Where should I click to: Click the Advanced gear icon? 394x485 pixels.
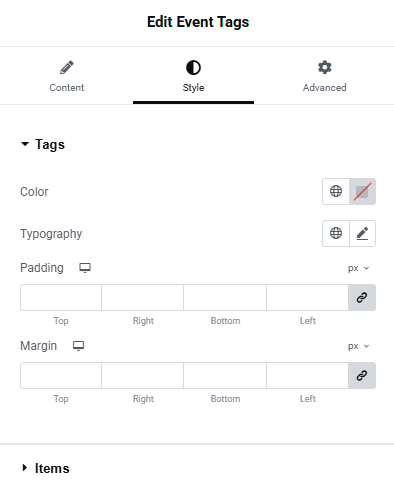(324, 67)
